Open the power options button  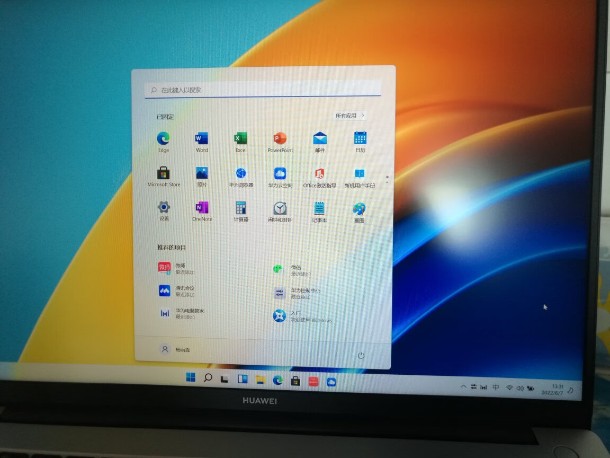coord(361,354)
